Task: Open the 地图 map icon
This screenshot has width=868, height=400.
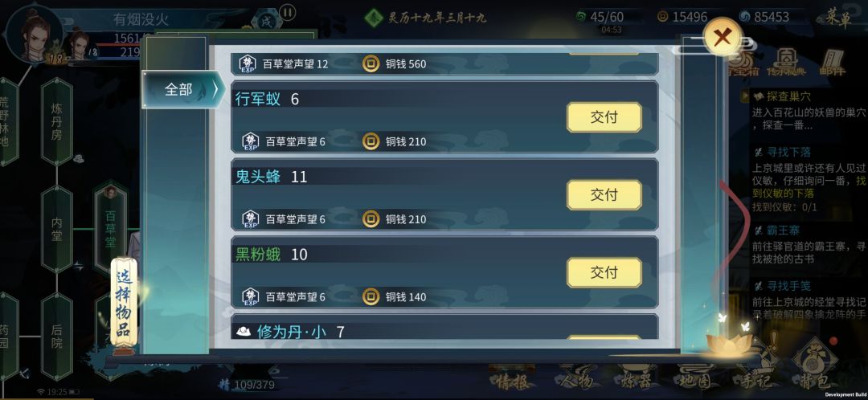Action: click(x=691, y=376)
